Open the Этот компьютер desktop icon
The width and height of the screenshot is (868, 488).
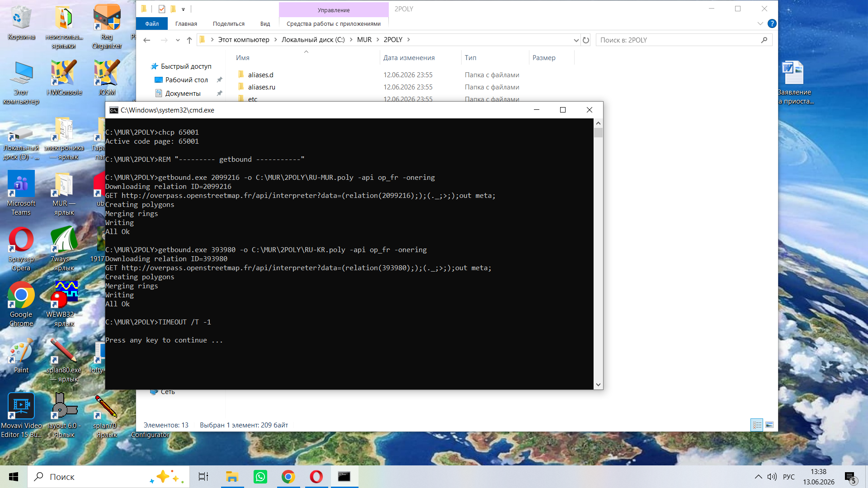point(21,82)
